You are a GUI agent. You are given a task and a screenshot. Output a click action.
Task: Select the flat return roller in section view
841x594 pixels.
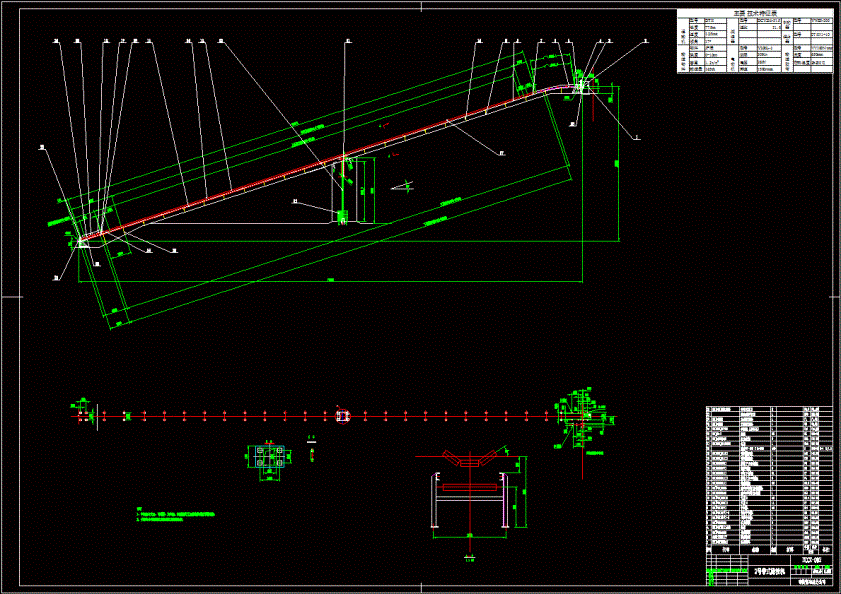[x=469, y=487]
